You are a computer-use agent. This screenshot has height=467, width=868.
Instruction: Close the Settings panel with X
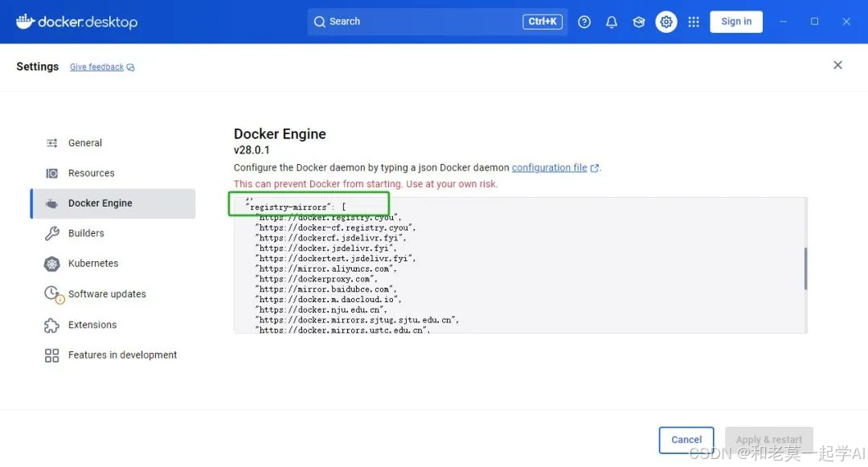tap(837, 65)
